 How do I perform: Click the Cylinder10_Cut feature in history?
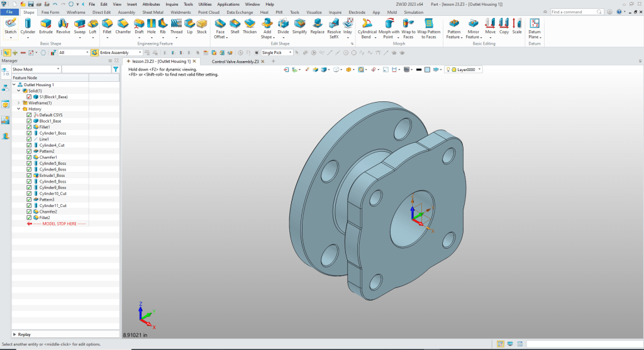coord(53,193)
